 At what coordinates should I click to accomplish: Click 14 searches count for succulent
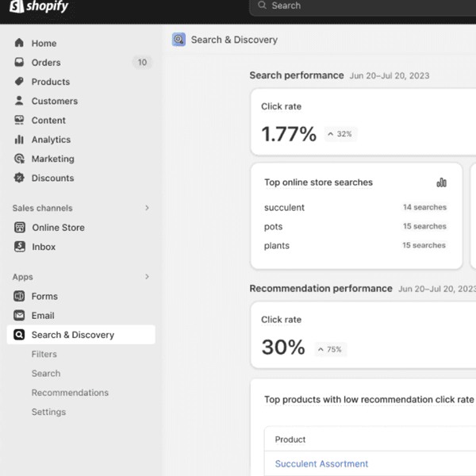tap(424, 207)
